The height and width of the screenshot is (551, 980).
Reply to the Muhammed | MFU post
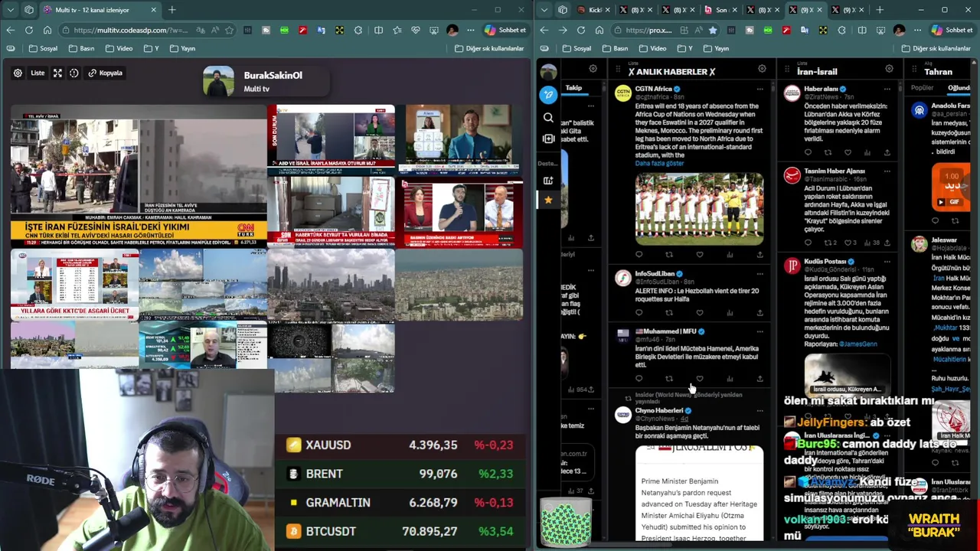click(639, 379)
